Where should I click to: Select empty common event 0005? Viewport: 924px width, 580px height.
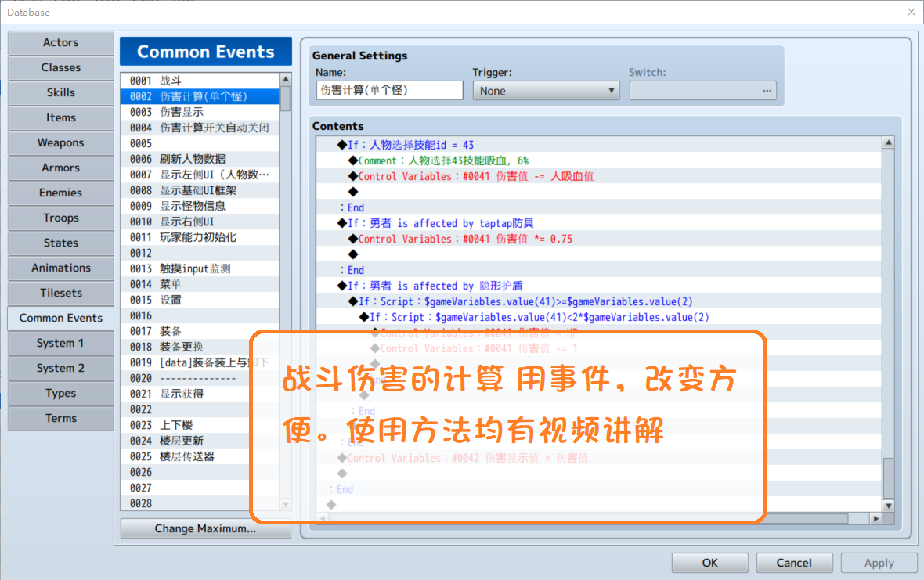coord(200,144)
